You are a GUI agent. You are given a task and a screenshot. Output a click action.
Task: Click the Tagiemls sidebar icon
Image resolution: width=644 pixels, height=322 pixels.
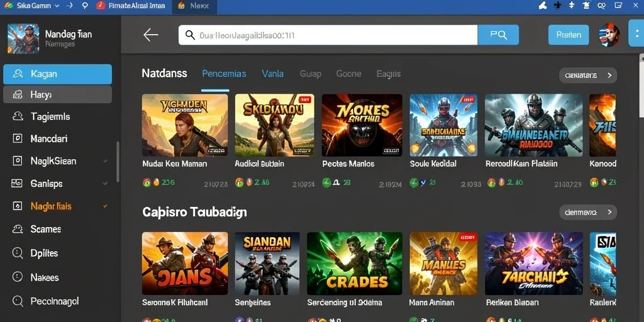point(18,116)
